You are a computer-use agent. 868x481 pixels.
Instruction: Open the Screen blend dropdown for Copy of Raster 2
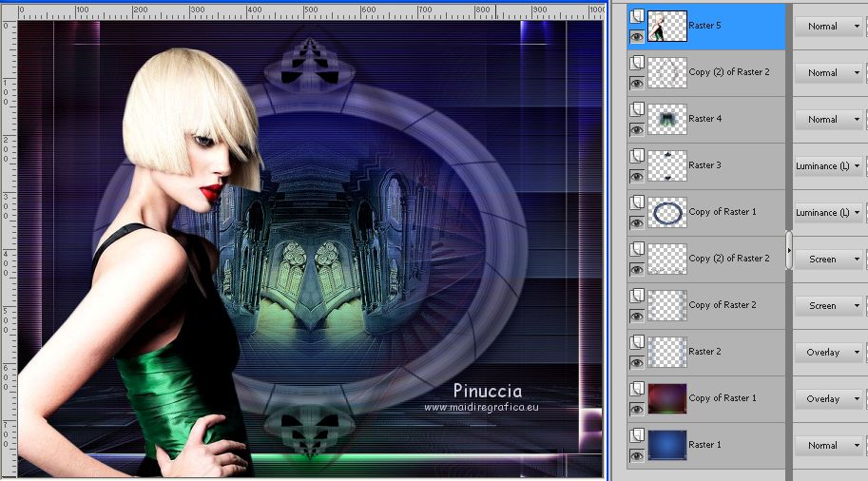pyautogui.click(x=830, y=305)
